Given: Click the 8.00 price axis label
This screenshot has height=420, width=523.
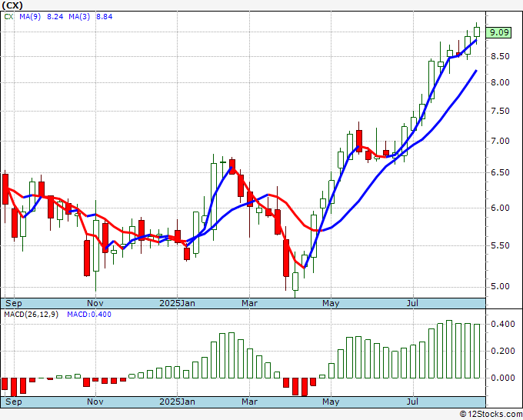Looking at the screenshot, I should coord(500,83).
